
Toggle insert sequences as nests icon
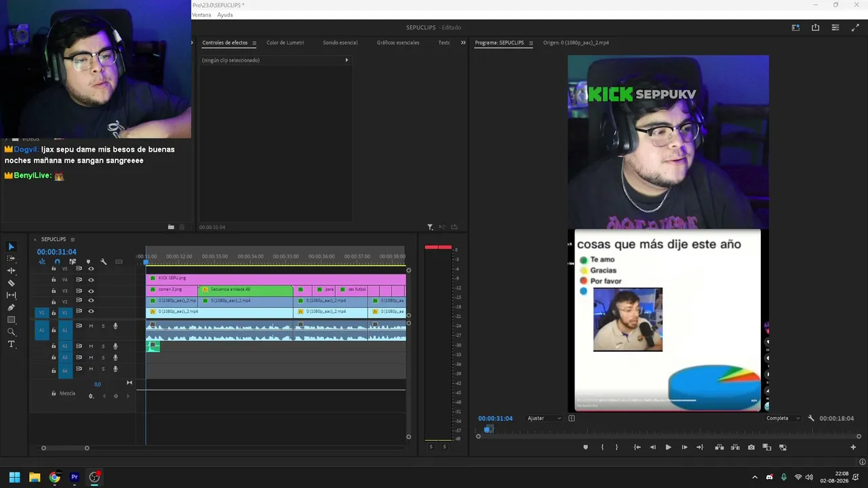42,262
